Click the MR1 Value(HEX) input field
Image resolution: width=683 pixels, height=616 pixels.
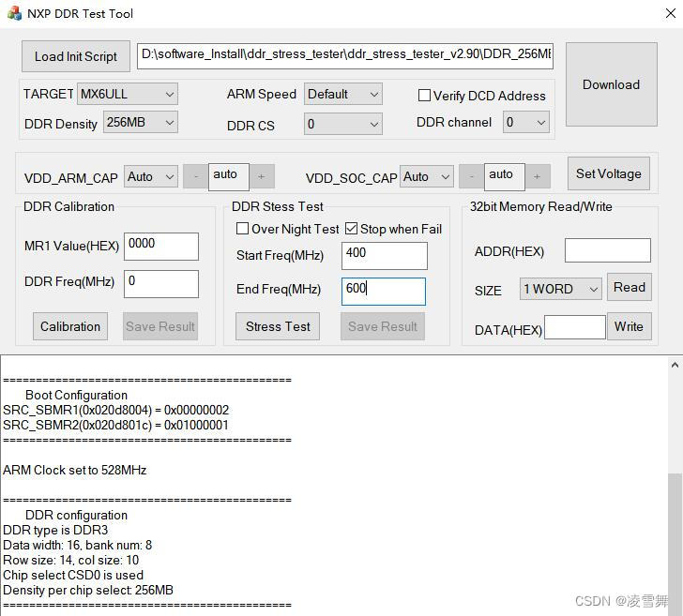pyautogui.click(x=161, y=247)
